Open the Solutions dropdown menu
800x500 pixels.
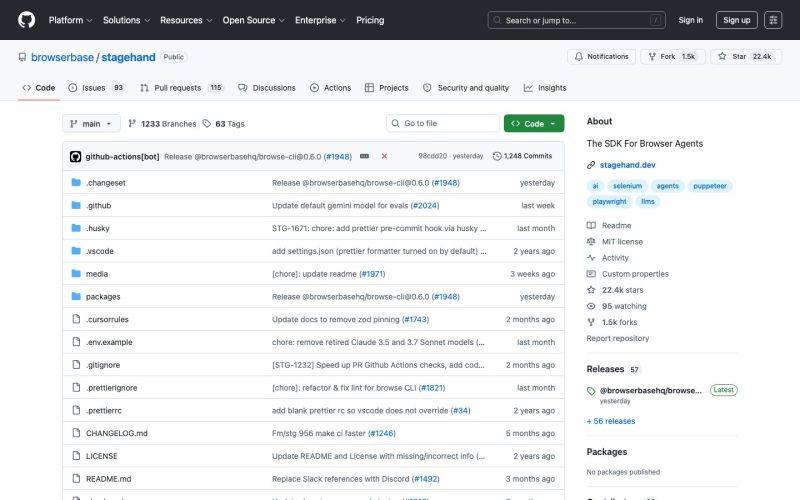pyautogui.click(x=127, y=20)
